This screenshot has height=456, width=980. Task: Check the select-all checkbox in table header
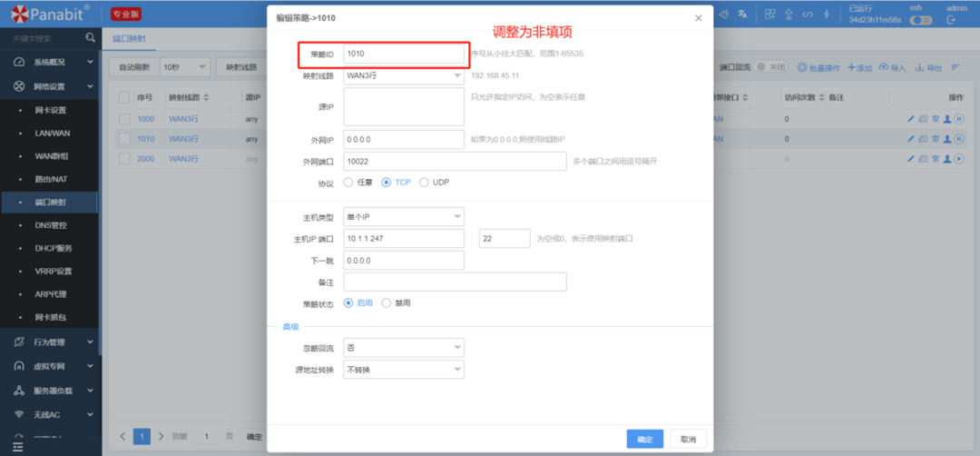[123, 97]
